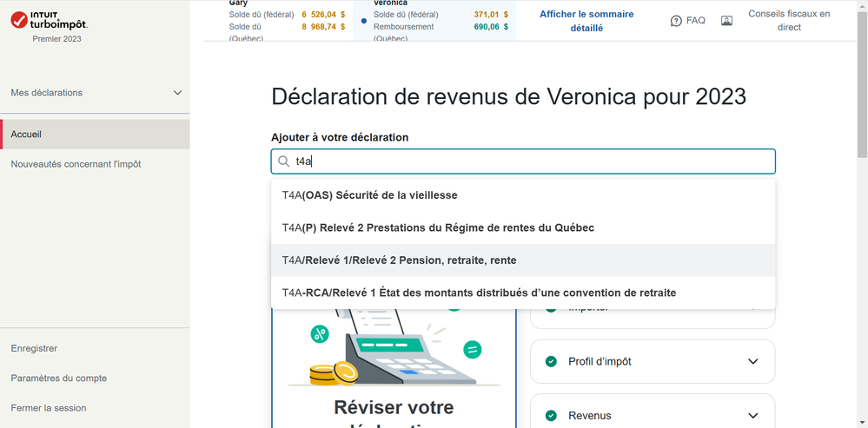Click Gary's 6 526,04 $ federal balance

(323, 15)
